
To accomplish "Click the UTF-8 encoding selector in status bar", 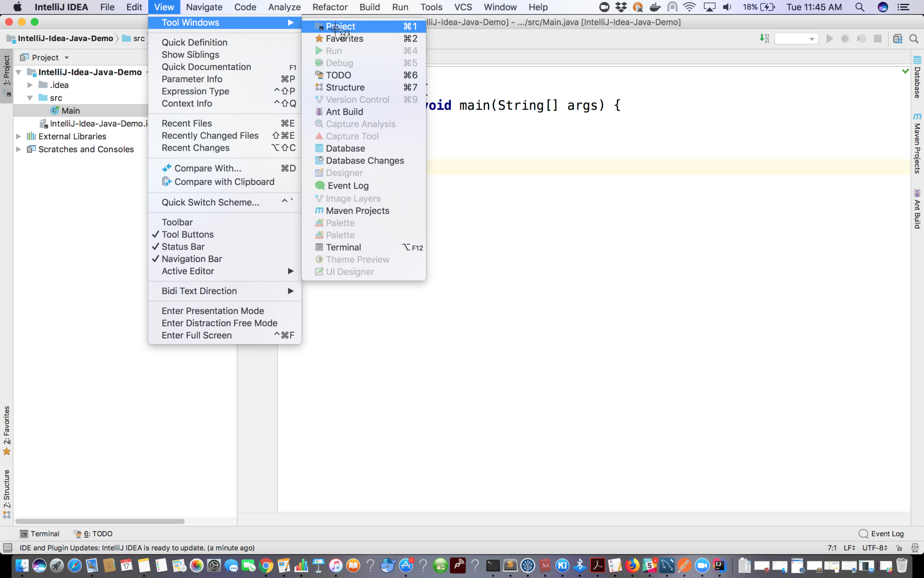I will pyautogui.click(x=875, y=548).
